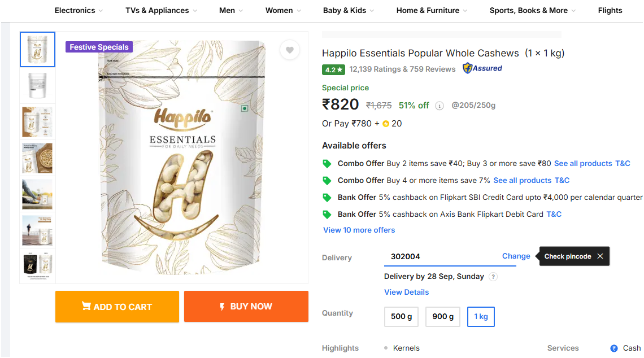
Task: Open the Flights menu item
Action: pos(610,10)
